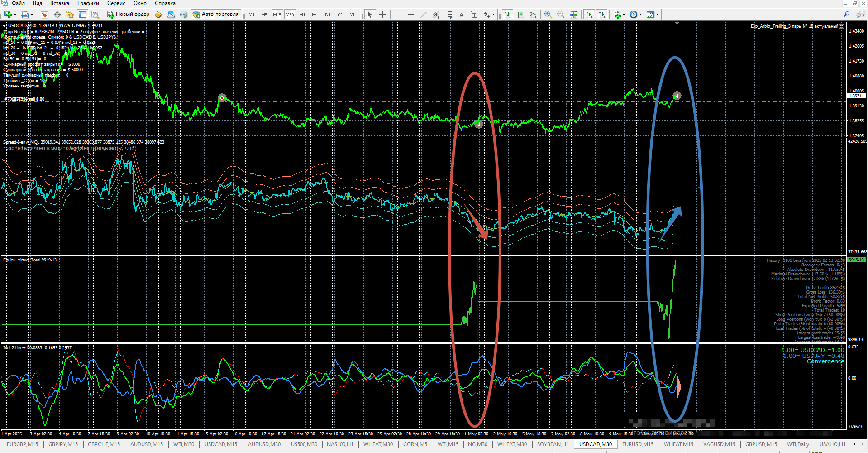Screen dimensions: 868x453
Task: Switch timeframe to M15
Action: (x=277, y=14)
